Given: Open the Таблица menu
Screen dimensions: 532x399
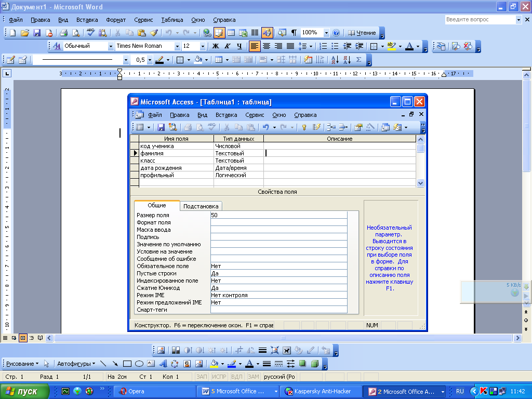Looking at the screenshot, I should pyautogui.click(x=172, y=20).
